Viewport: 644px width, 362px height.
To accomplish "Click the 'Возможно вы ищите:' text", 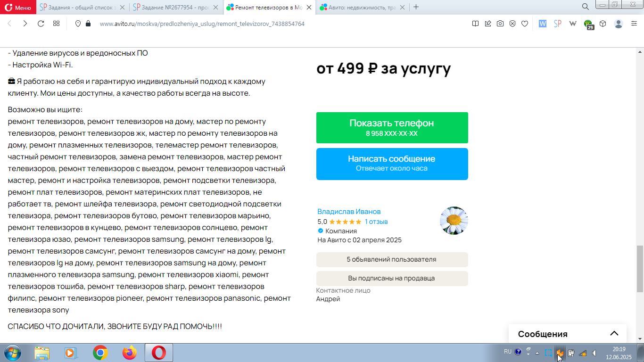I will 45,110.
